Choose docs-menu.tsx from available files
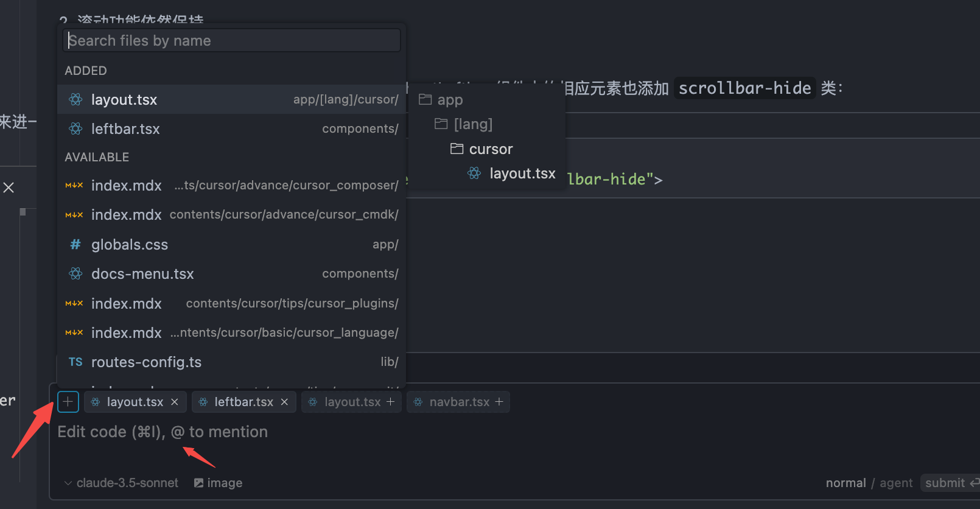The width and height of the screenshot is (980, 509). (x=231, y=274)
